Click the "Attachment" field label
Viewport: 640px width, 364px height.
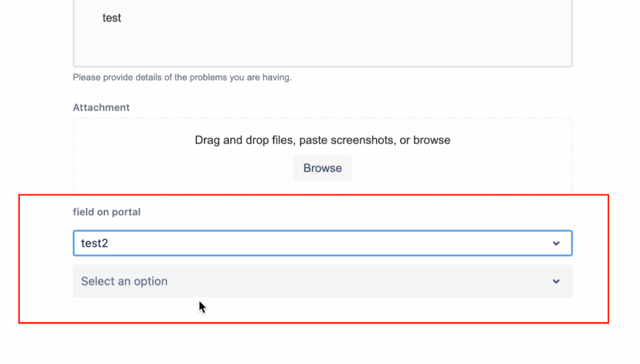tap(101, 107)
